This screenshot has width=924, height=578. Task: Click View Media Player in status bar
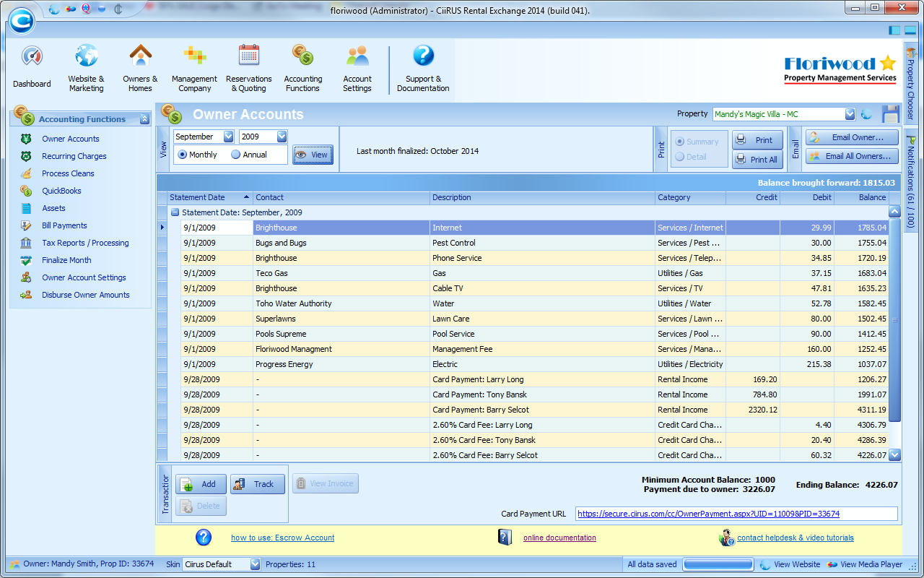[865, 564]
